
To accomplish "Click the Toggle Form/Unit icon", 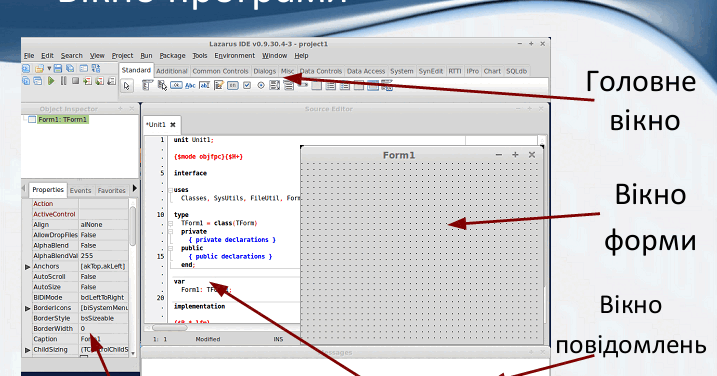I will pos(96,69).
